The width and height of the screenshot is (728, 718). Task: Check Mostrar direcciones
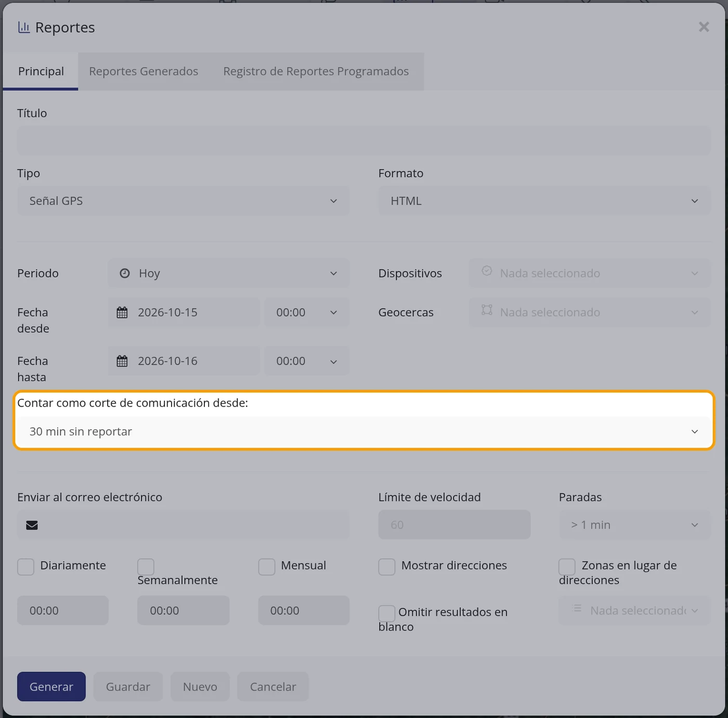(387, 567)
